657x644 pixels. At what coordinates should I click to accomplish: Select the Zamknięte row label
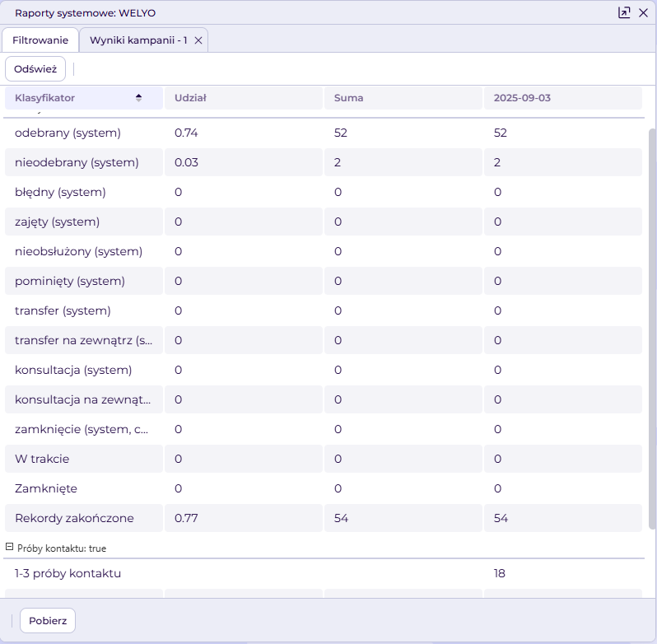click(x=45, y=489)
